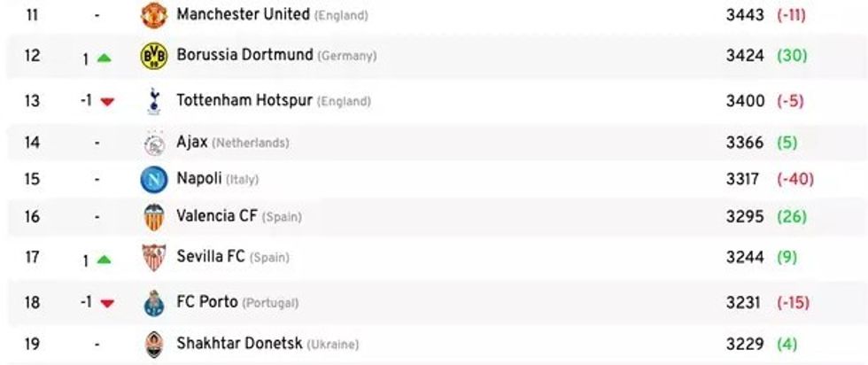Click the FC Porto club badge

point(153,303)
